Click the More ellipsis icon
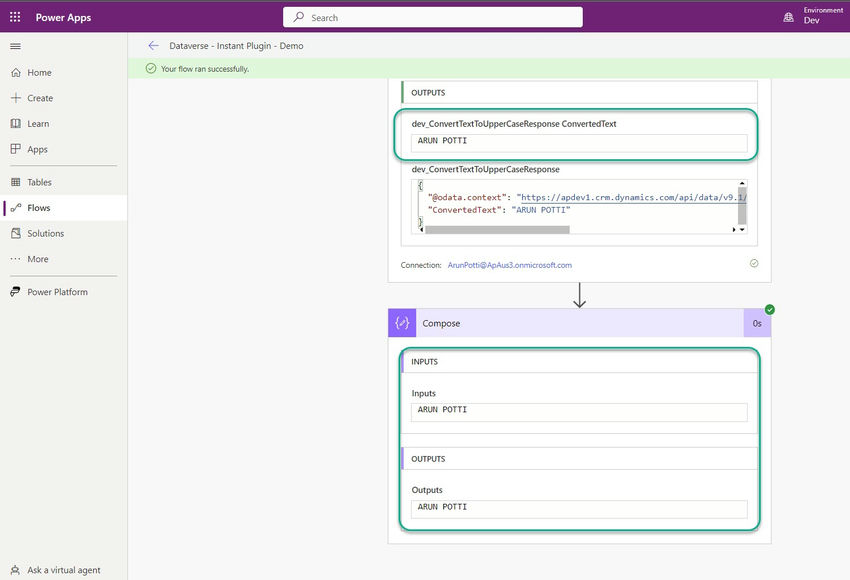This screenshot has width=850, height=580. pos(16,259)
